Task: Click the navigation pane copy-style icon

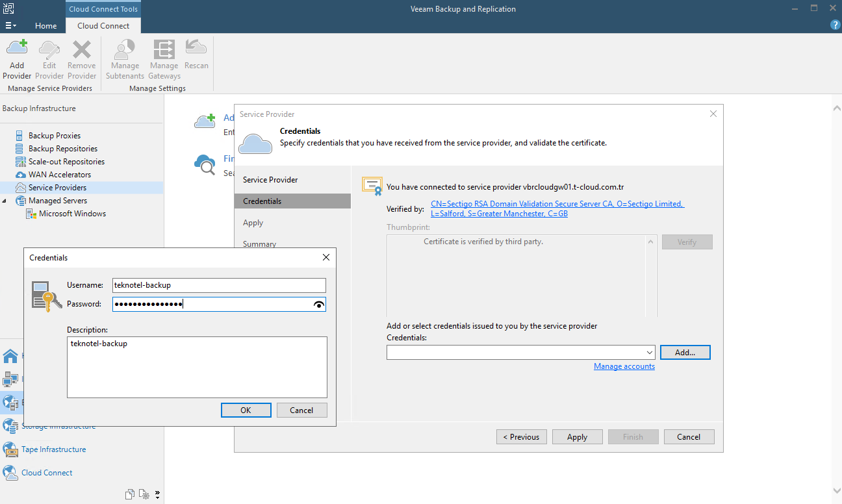Action: click(x=130, y=494)
